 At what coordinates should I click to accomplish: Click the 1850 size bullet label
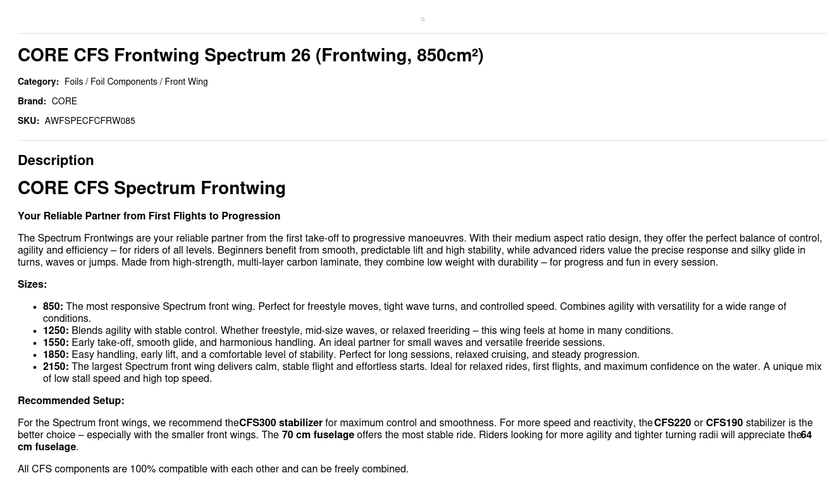coord(56,355)
